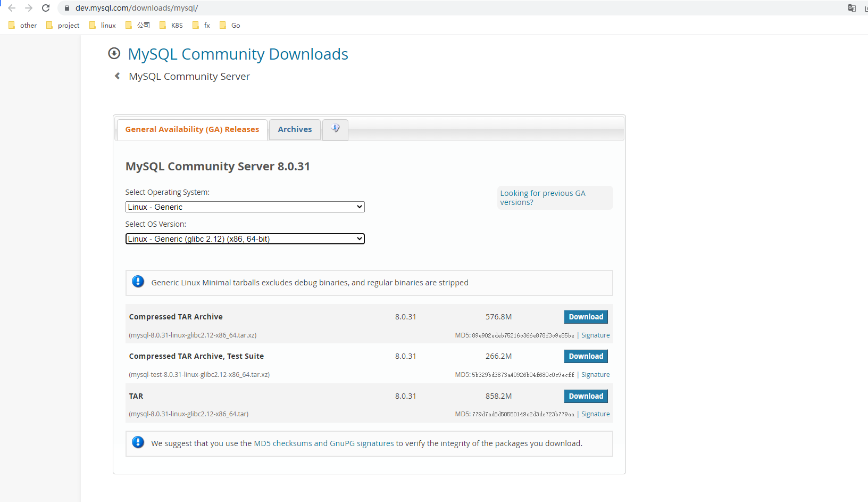Open Signature link for the TAR package
Screen dimensions: 868x502
click(595, 414)
